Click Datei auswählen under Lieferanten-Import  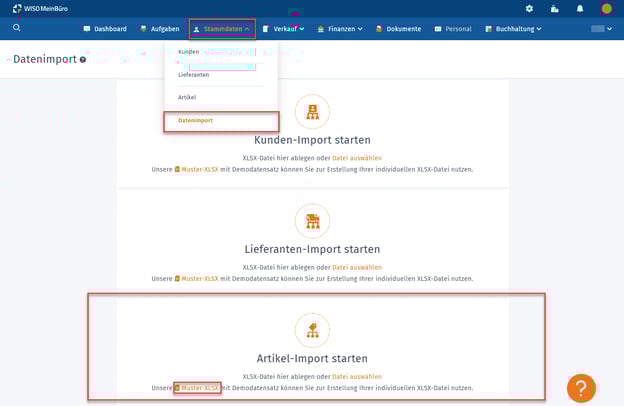pos(357,267)
